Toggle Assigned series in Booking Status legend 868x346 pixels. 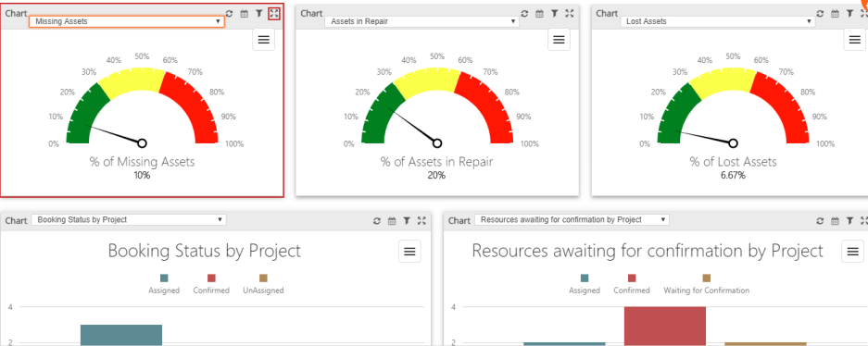point(164,284)
